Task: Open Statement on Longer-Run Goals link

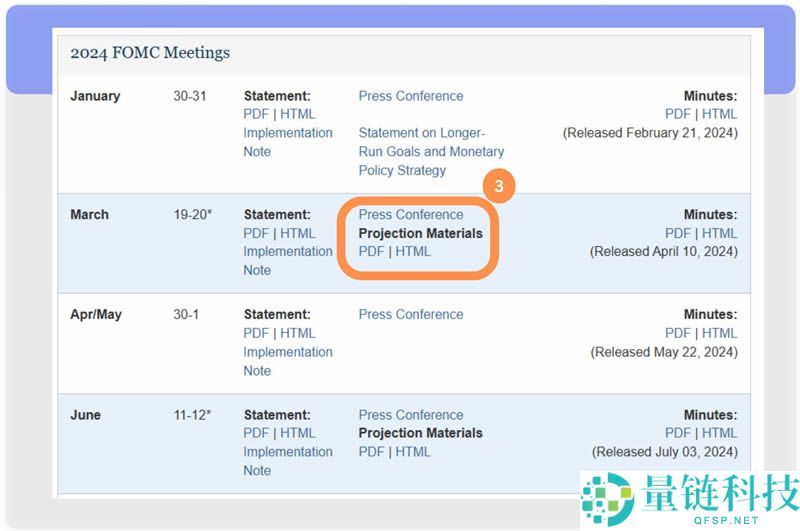Action: (431, 151)
